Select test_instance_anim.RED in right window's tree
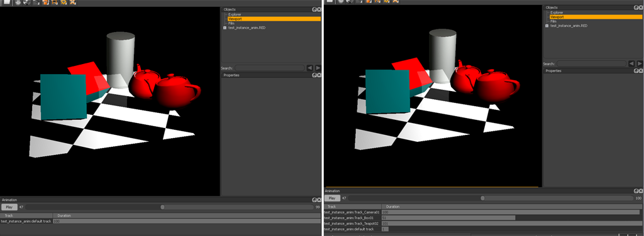Screen dimensions: 644x236 [x=569, y=26]
